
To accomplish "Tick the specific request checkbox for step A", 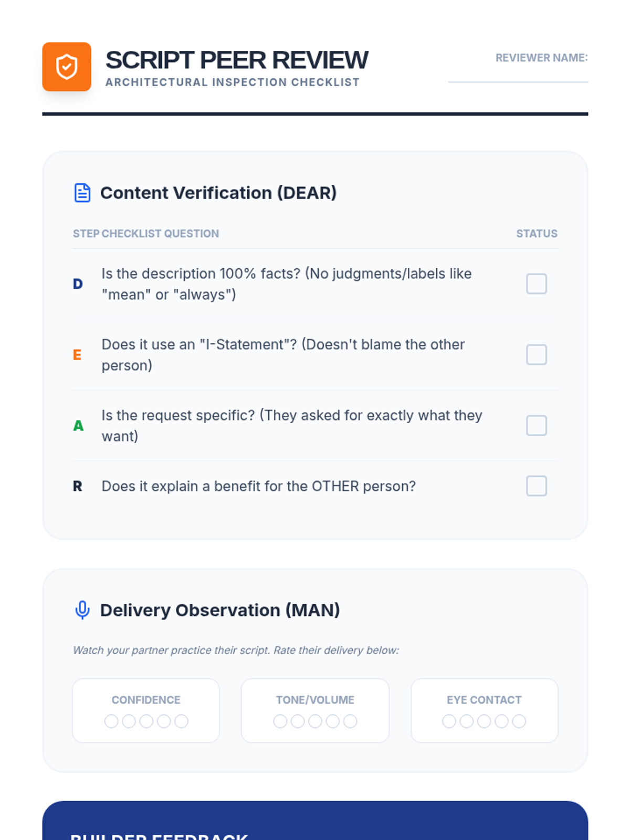I will point(536,426).
